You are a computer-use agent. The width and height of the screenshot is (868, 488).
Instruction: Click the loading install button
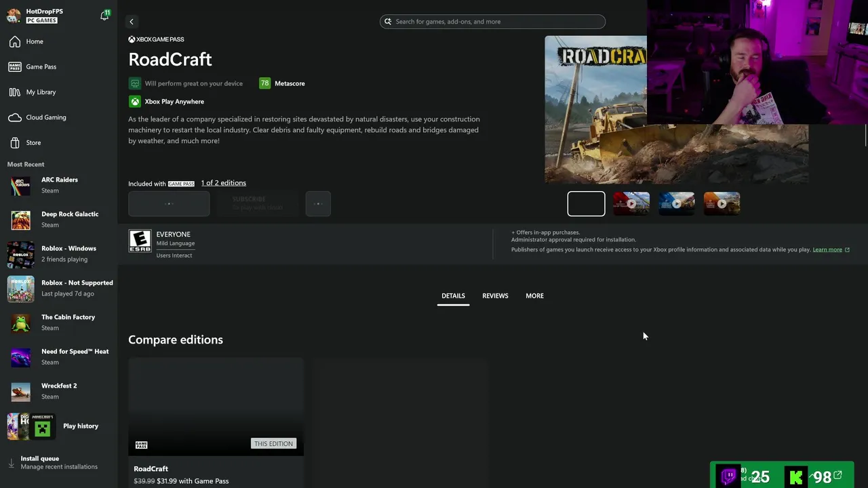(169, 203)
